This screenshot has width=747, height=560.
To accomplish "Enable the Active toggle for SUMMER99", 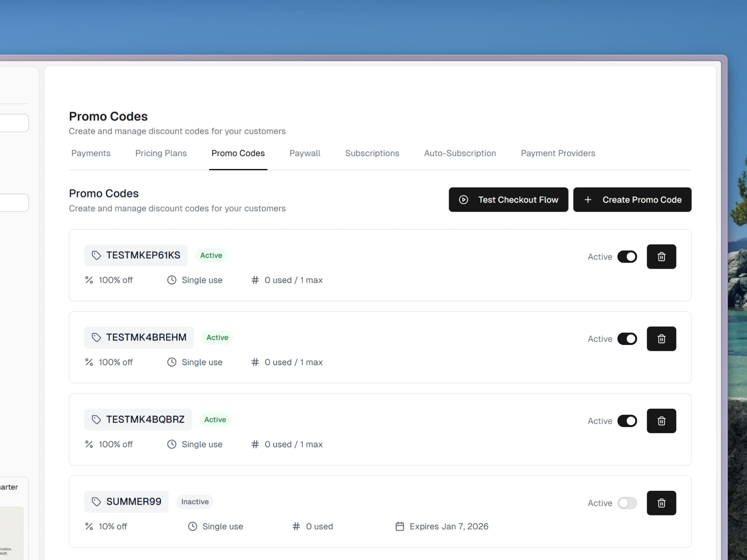I will coord(628,503).
